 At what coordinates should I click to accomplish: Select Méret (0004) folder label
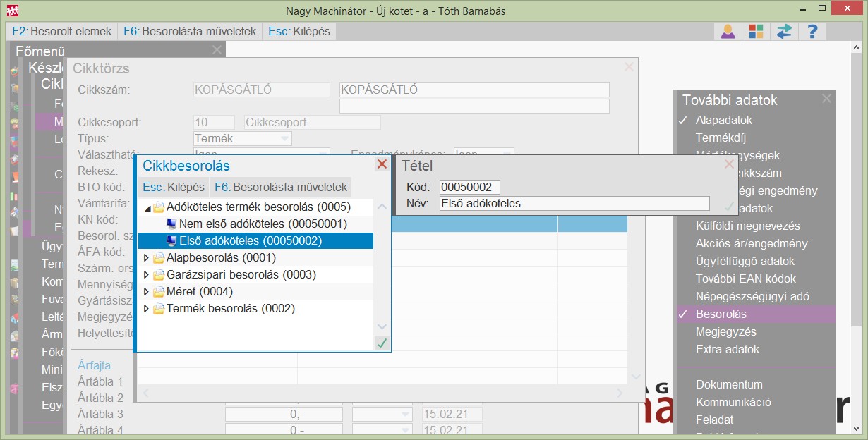pyautogui.click(x=200, y=291)
